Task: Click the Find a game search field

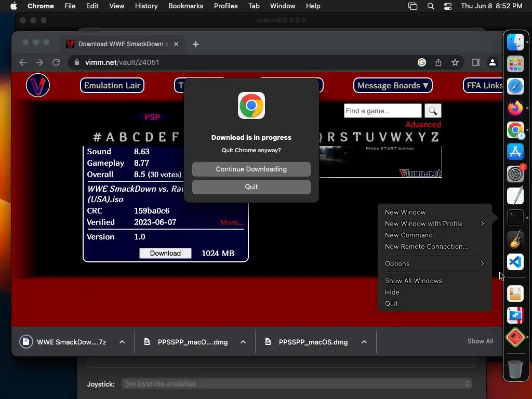Action: (x=382, y=111)
